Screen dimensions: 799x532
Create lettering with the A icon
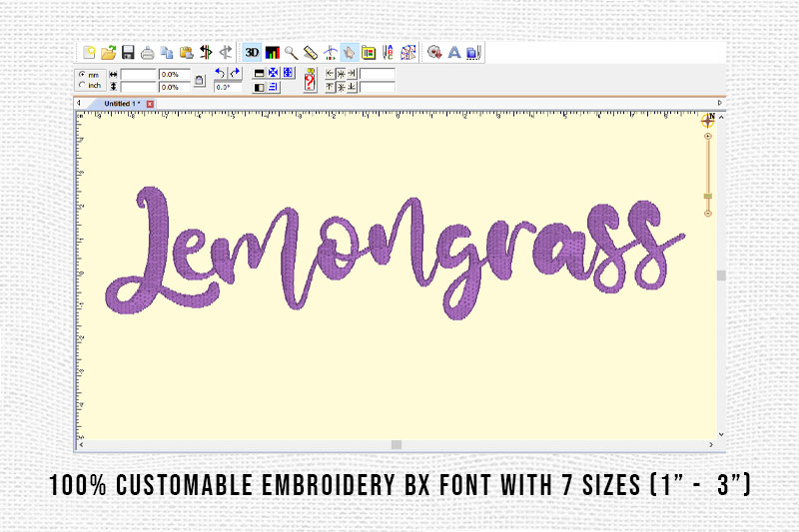coord(454,53)
